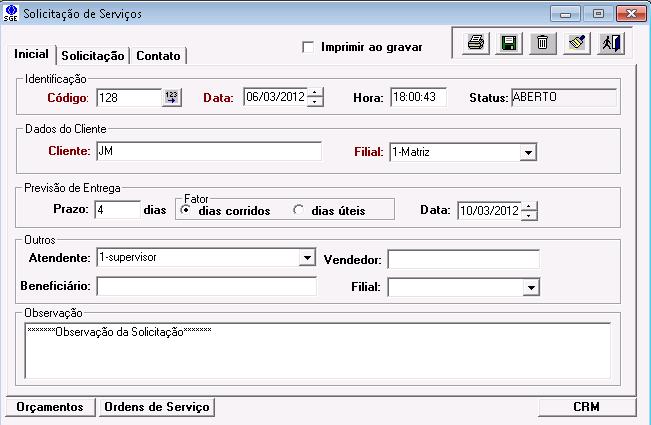Click into the Vendedor input field
The height and width of the screenshot is (425, 651).
pos(463,259)
